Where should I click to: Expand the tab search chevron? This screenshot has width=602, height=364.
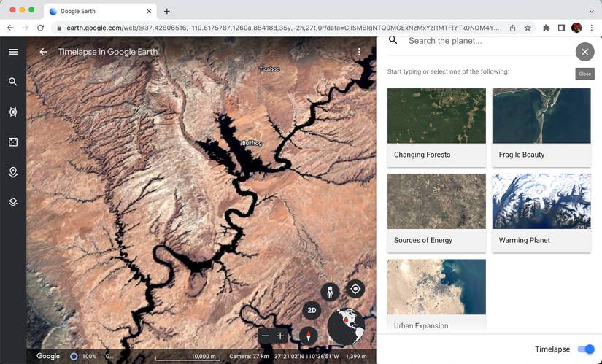pos(591,11)
